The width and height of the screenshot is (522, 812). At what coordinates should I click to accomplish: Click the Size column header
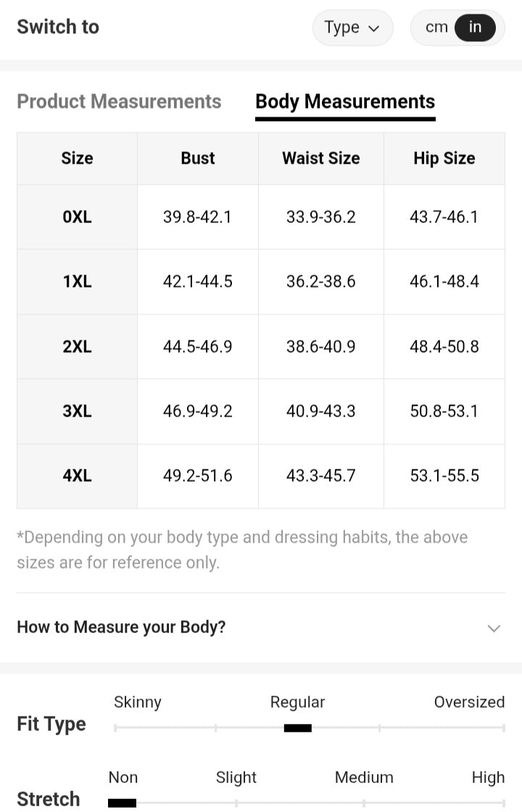click(77, 158)
